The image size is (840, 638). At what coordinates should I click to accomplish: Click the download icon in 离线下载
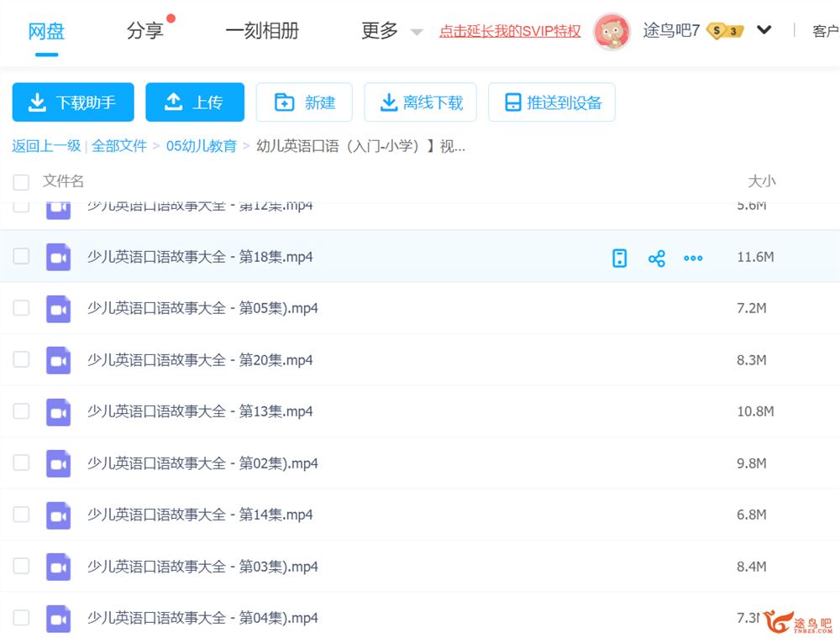coord(388,102)
